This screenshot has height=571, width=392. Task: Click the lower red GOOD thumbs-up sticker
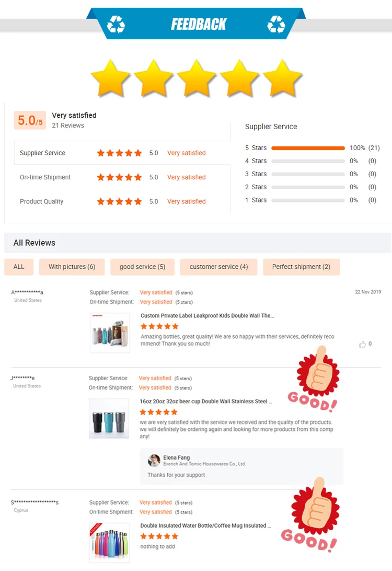(x=312, y=515)
